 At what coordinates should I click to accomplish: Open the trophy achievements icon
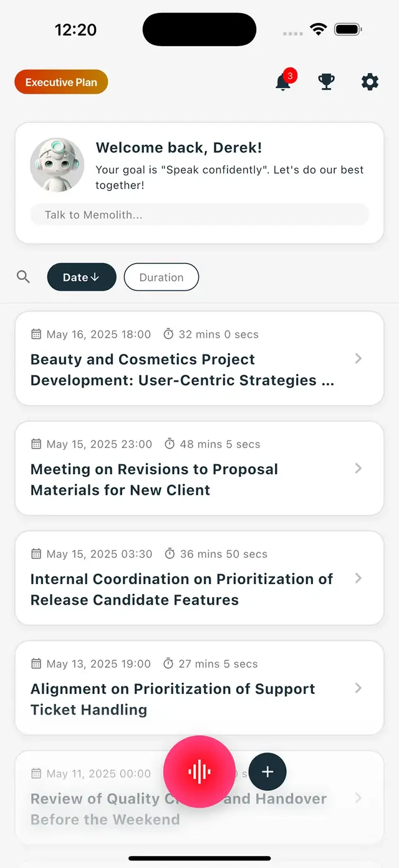(326, 82)
